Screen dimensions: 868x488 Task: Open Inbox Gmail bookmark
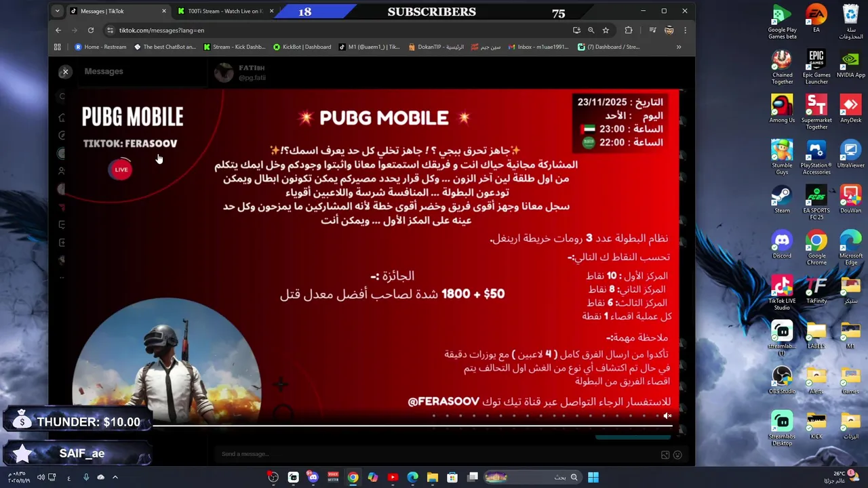tap(539, 47)
